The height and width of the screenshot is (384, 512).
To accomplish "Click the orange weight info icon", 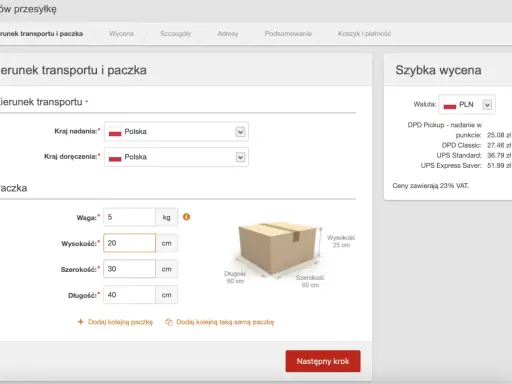I will (x=186, y=217).
